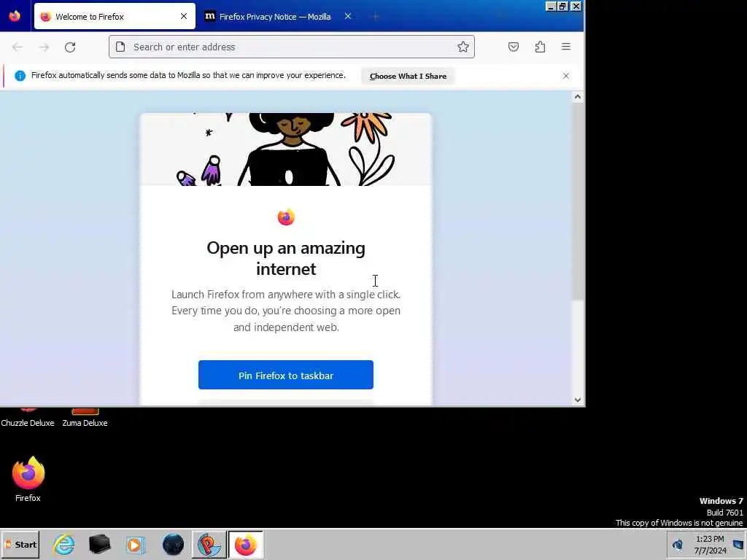Bookmark this page with the star icon
This screenshot has width=747, height=560.
click(463, 47)
